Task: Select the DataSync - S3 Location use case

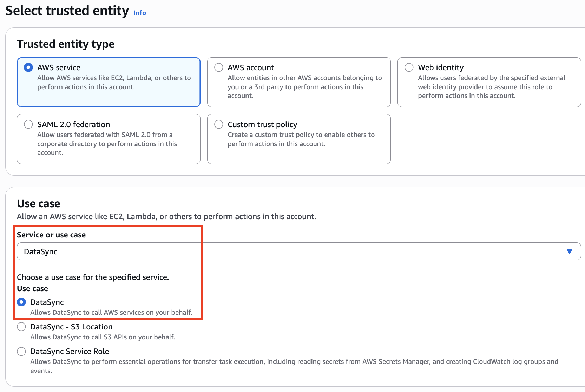Action: pos(21,327)
